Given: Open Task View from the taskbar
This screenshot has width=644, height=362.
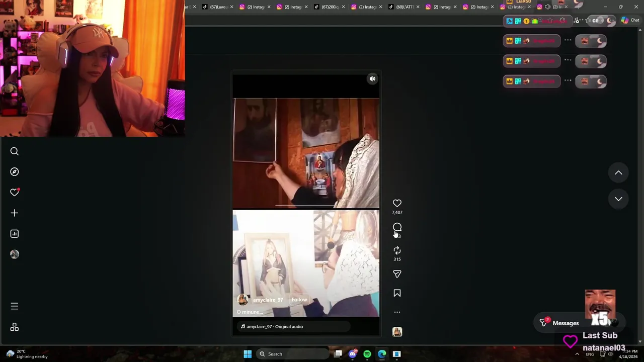Looking at the screenshot, I should [338, 354].
